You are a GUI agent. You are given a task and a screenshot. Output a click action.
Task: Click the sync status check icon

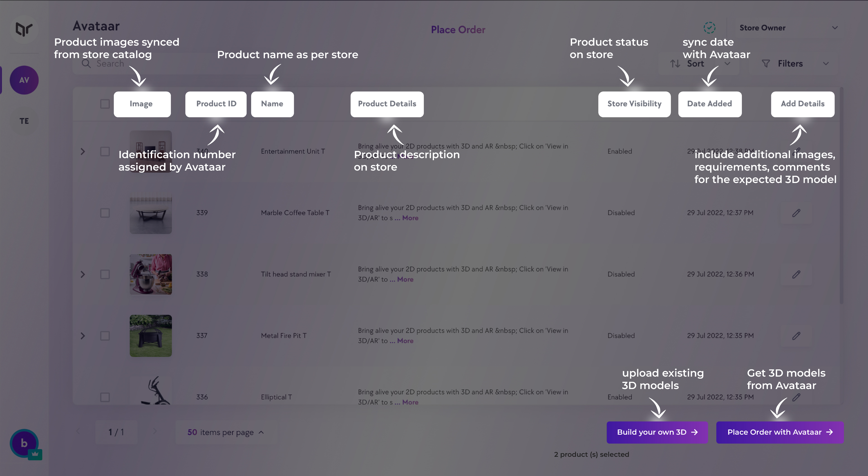[709, 28]
